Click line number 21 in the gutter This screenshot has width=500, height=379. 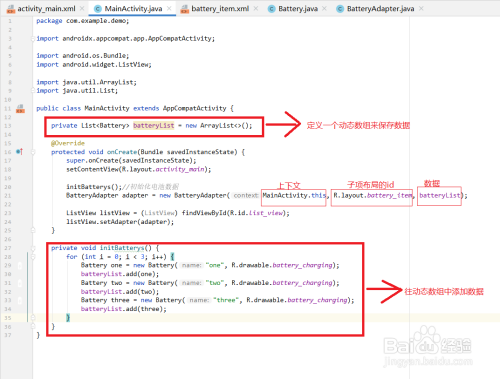pos(8,195)
